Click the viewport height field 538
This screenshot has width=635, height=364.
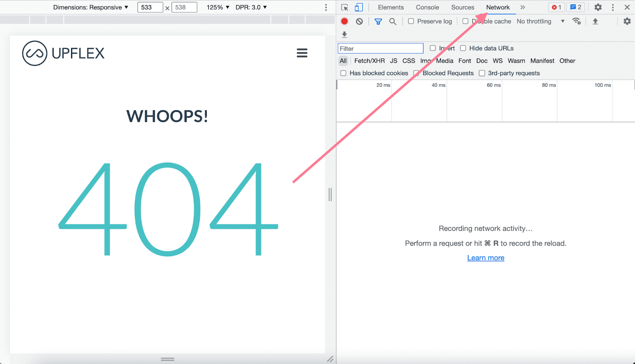184,7
